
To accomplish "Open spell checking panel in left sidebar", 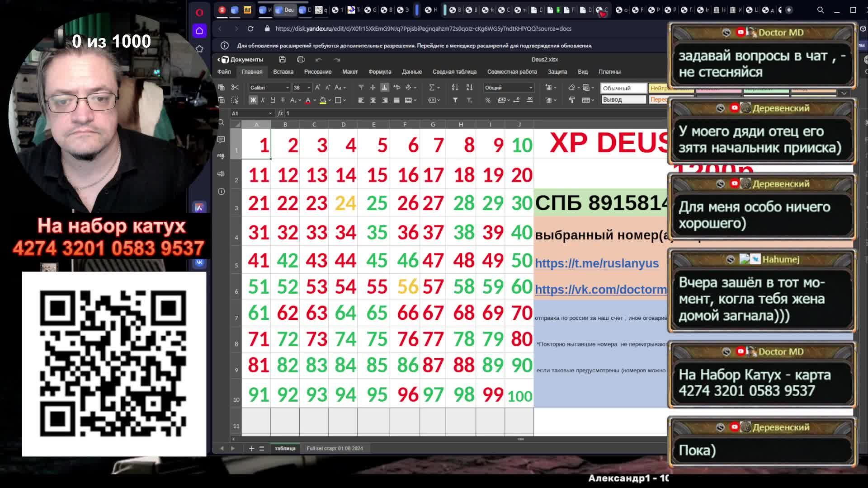I will 221,156.
